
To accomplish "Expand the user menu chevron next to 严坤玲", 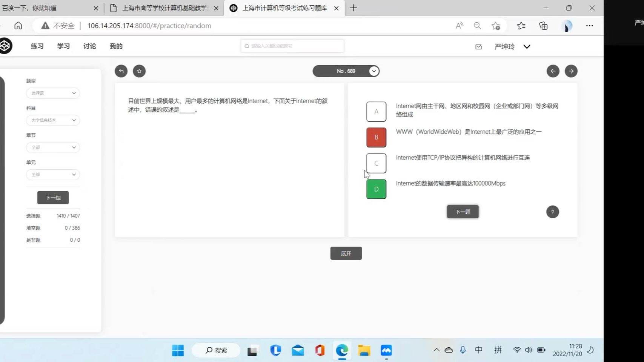I will [527, 46].
